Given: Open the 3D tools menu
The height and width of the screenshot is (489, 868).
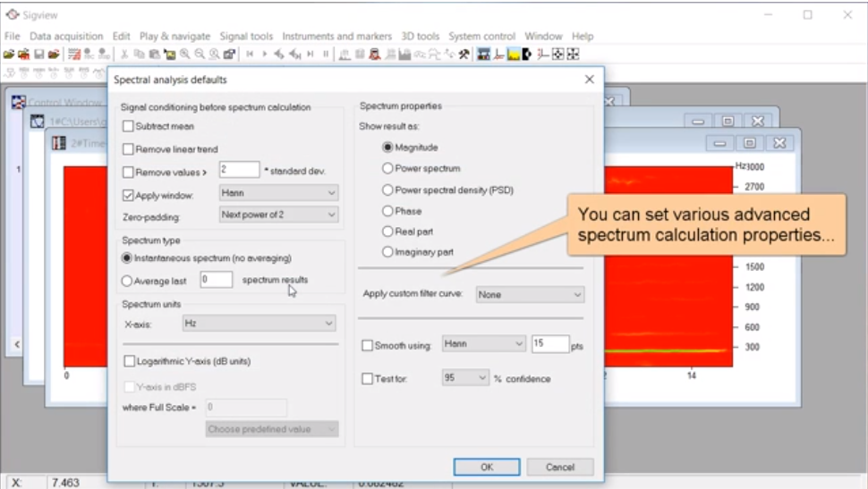Looking at the screenshot, I should [421, 37].
